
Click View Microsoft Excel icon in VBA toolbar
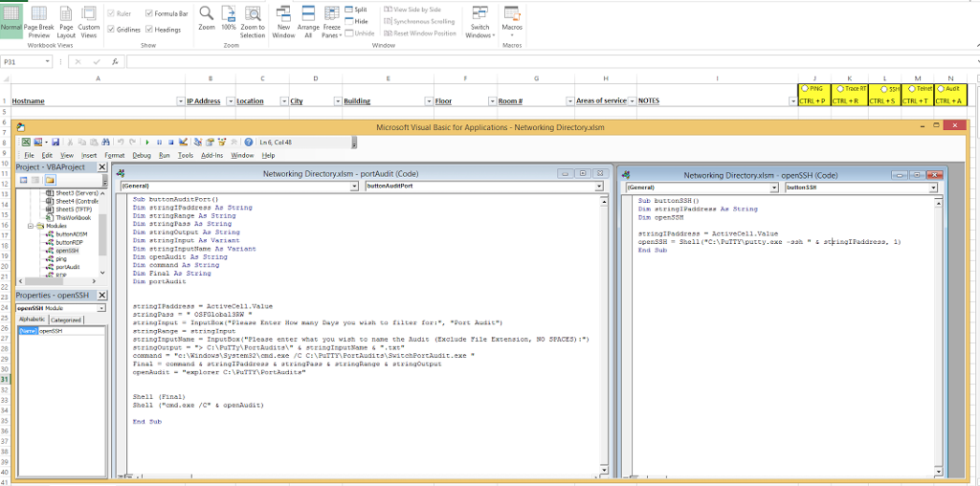tap(26, 142)
